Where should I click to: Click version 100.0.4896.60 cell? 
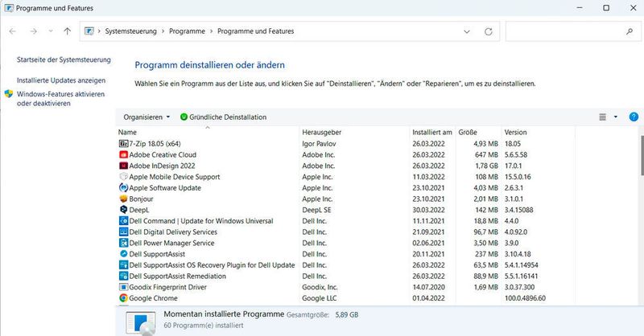click(x=525, y=298)
